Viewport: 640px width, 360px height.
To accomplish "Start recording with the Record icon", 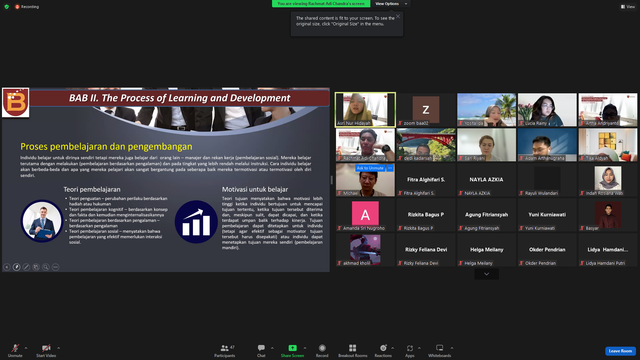I will (x=322, y=348).
